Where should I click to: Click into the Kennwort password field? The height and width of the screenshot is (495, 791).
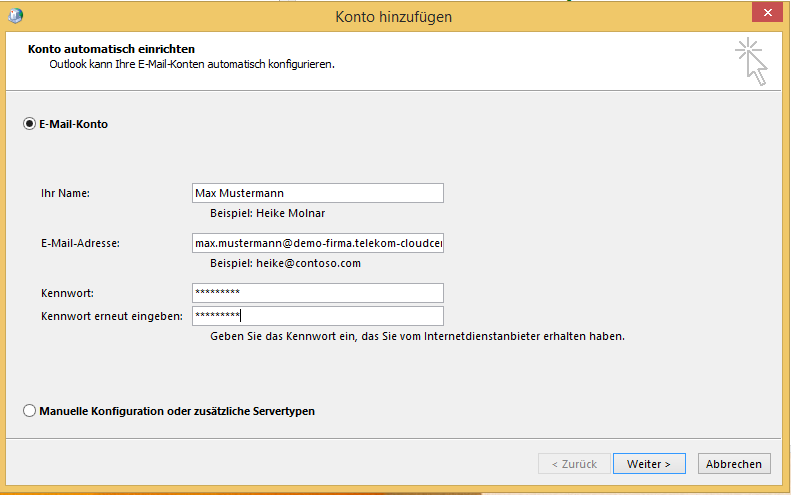point(317,293)
